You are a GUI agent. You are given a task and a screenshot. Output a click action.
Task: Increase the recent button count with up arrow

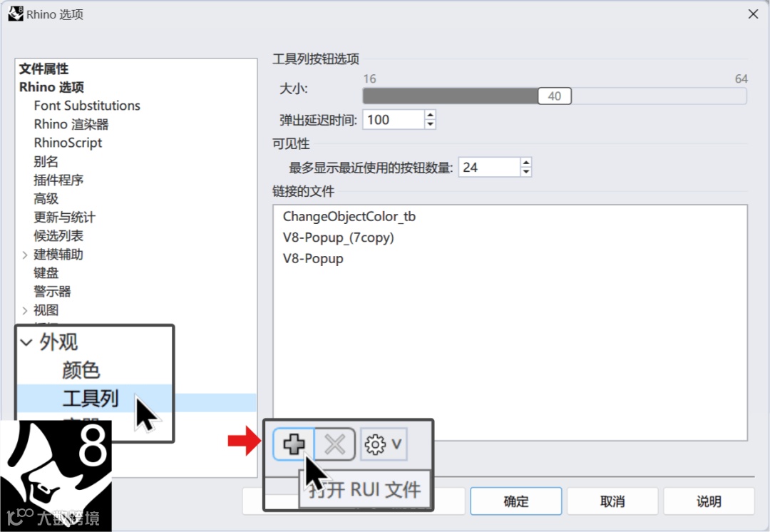tap(526, 163)
